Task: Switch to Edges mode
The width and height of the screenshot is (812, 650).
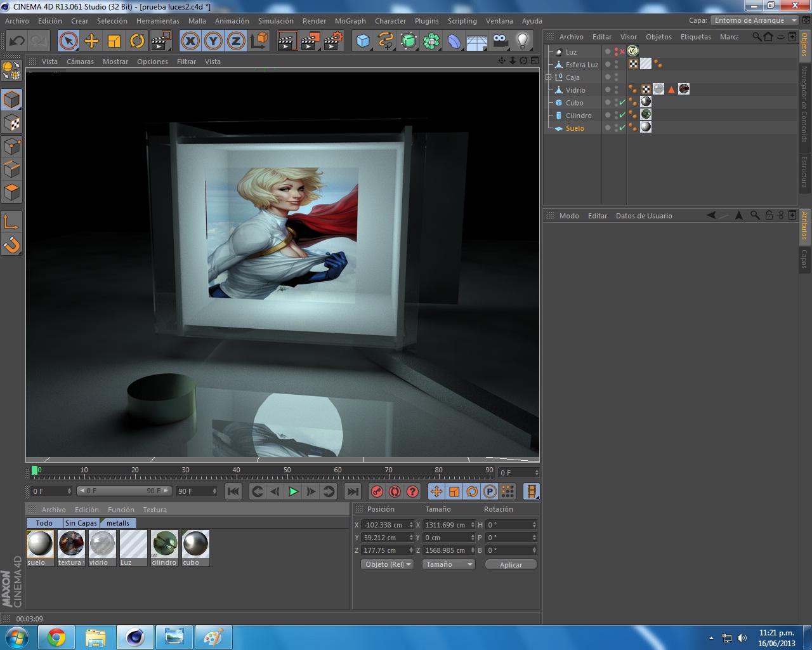Action: [12, 169]
